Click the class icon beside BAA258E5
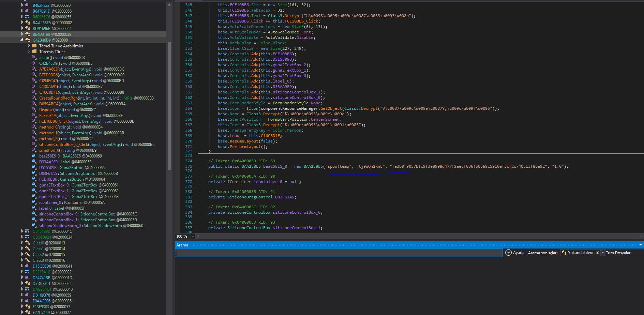Screen dimensions: 644x315 pos(27,23)
